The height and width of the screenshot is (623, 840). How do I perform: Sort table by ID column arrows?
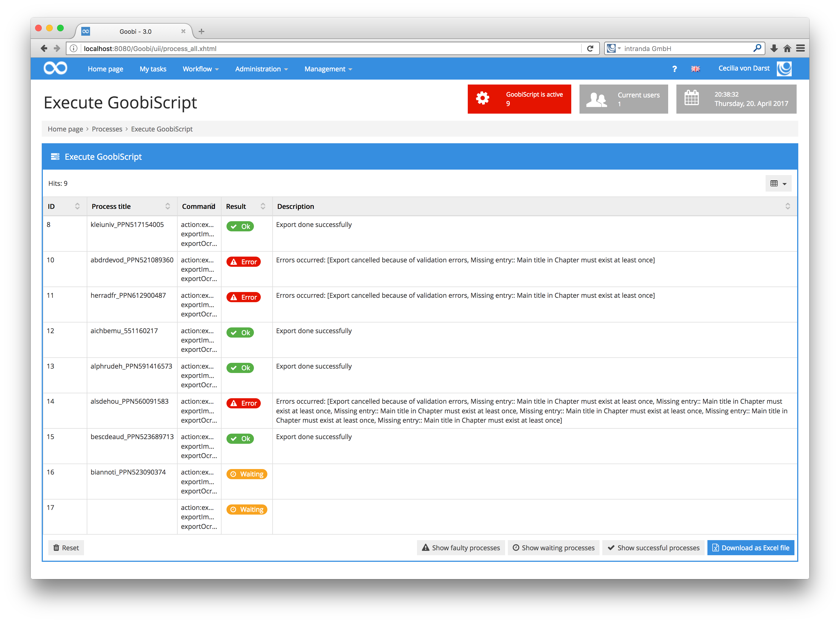point(77,206)
